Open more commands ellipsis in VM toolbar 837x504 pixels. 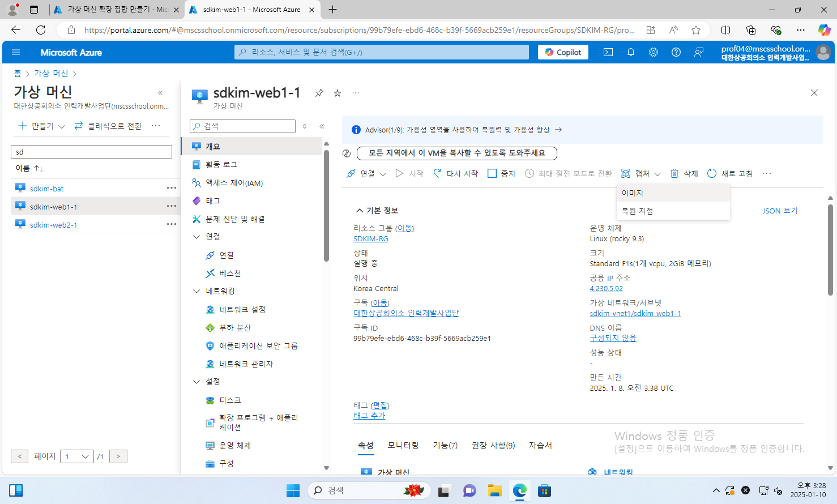click(767, 173)
